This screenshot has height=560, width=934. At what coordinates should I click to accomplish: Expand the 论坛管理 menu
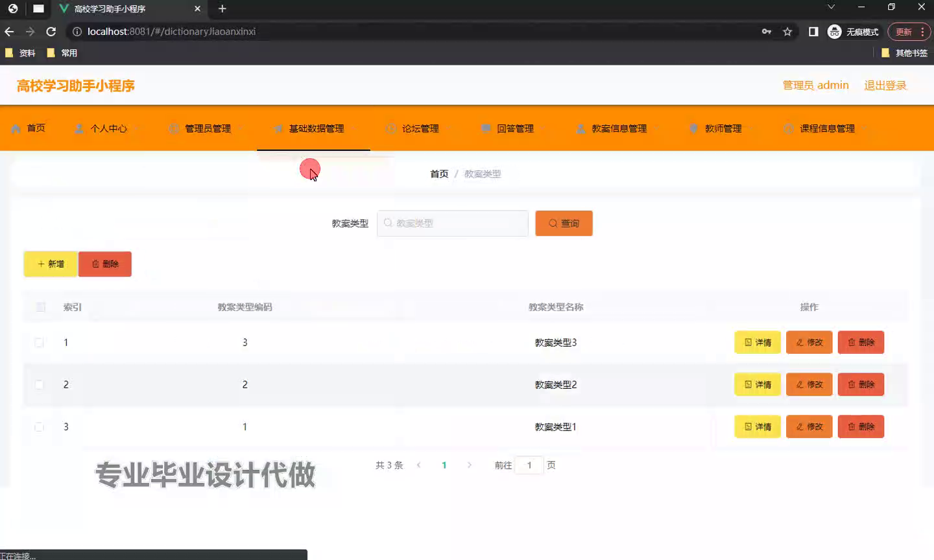pyautogui.click(x=420, y=128)
